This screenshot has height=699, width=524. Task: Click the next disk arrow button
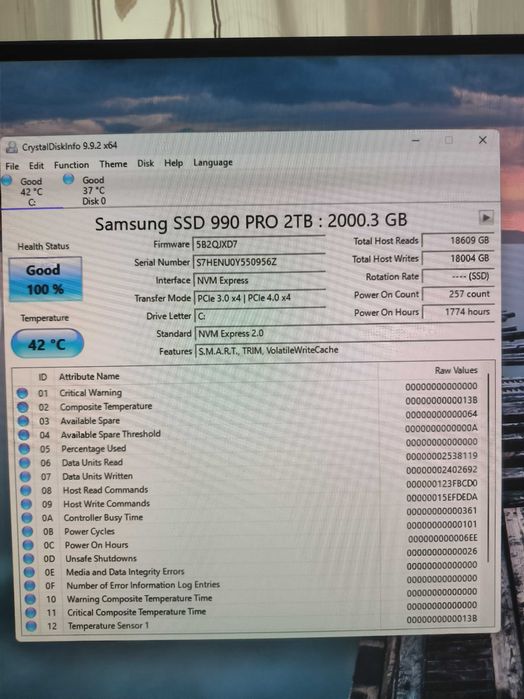tap(486, 218)
